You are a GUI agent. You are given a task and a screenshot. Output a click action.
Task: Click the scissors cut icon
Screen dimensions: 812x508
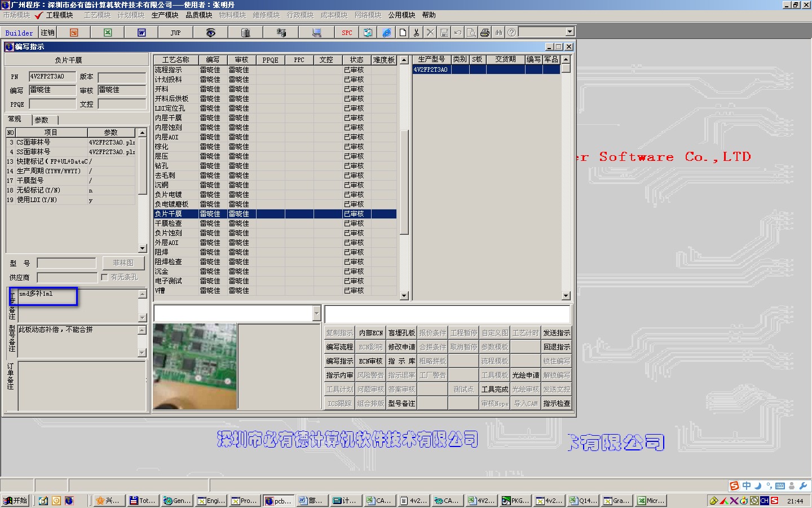click(416, 33)
